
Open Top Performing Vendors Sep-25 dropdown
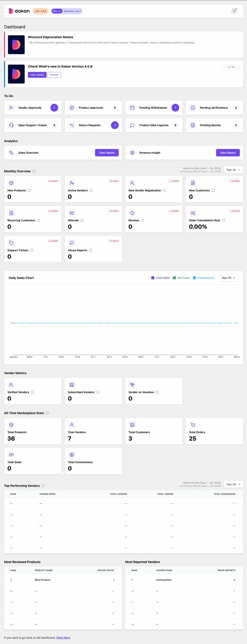pyautogui.click(x=233, y=484)
